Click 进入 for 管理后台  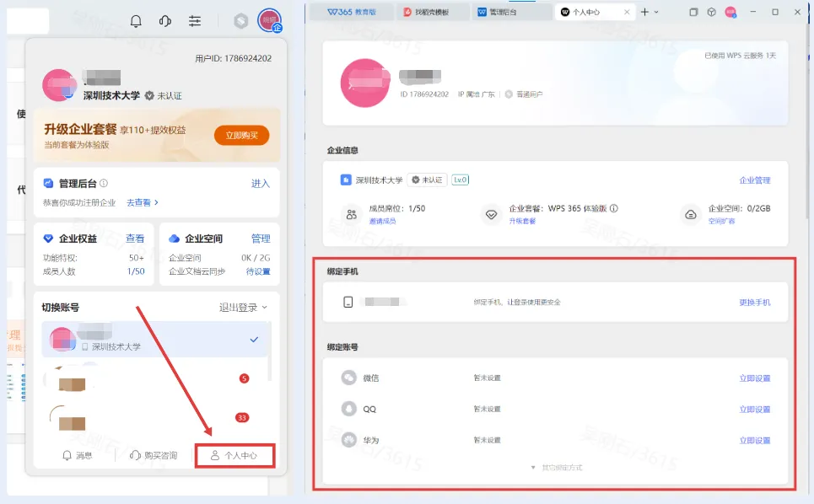pyautogui.click(x=260, y=184)
